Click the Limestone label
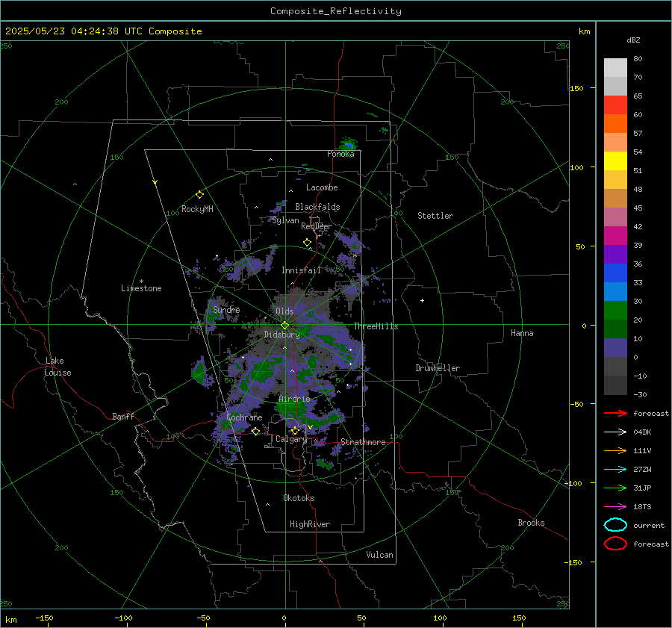Screen dimensions: 672x628 141,288
